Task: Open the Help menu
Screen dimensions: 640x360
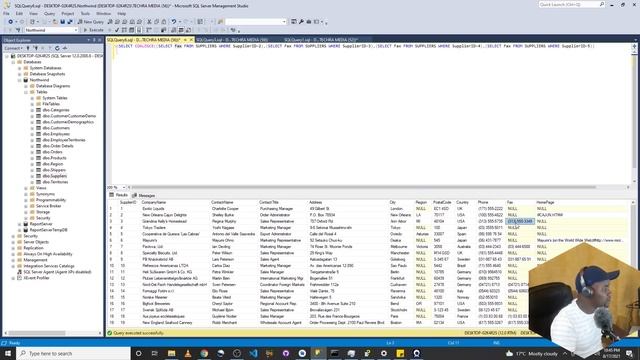Action: [121, 13]
